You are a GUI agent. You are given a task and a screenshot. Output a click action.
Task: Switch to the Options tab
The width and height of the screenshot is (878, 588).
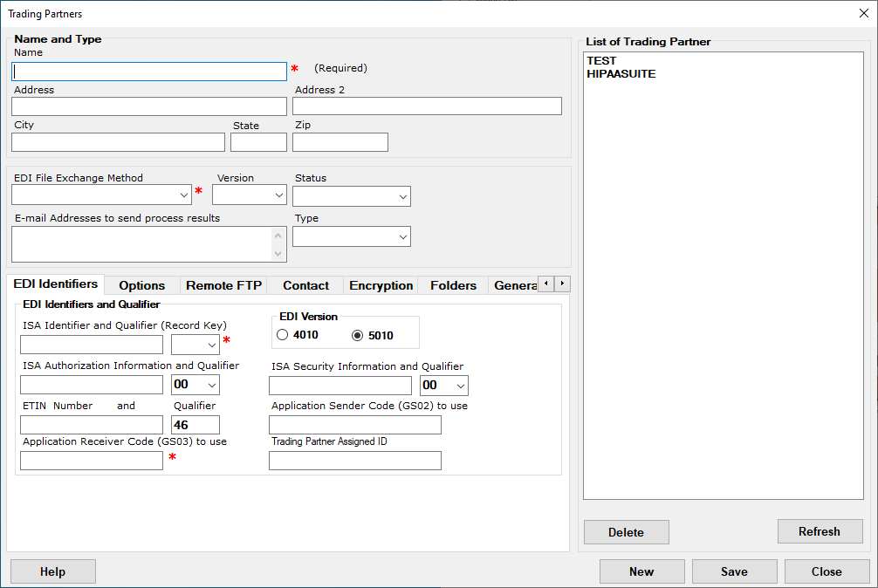[141, 285]
